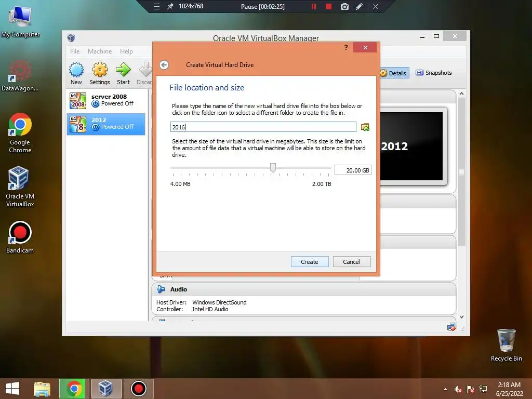The width and height of the screenshot is (532, 399).
Task: Close the Bandicam recording bar
Action: click(375, 6)
